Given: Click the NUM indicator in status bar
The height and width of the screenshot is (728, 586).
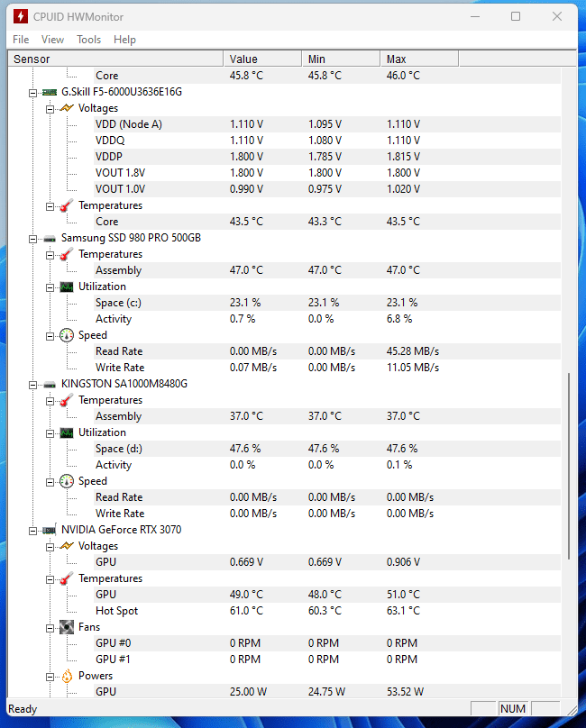Looking at the screenshot, I should click(x=513, y=709).
